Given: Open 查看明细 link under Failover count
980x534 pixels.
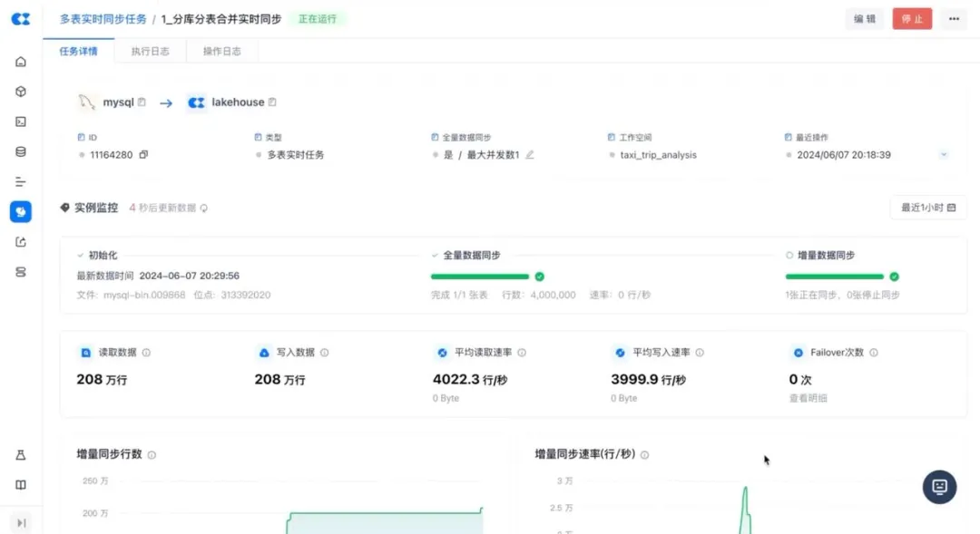Looking at the screenshot, I should (x=808, y=398).
